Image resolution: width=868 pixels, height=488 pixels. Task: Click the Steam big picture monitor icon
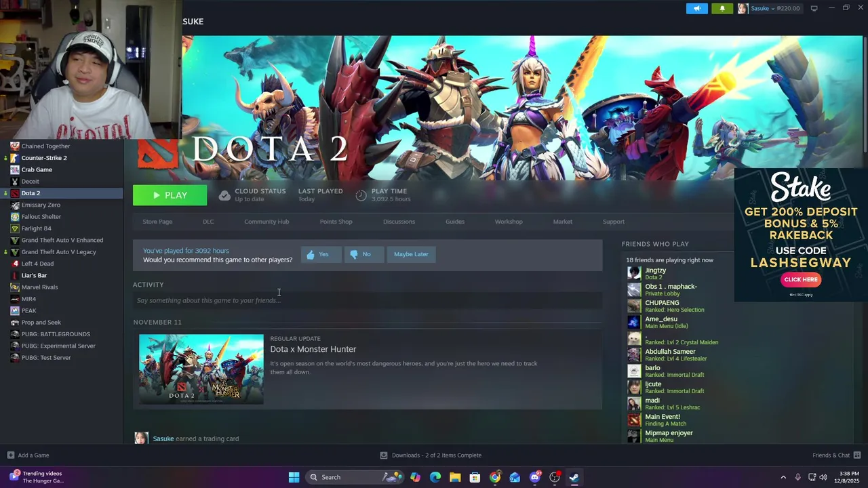(x=814, y=8)
